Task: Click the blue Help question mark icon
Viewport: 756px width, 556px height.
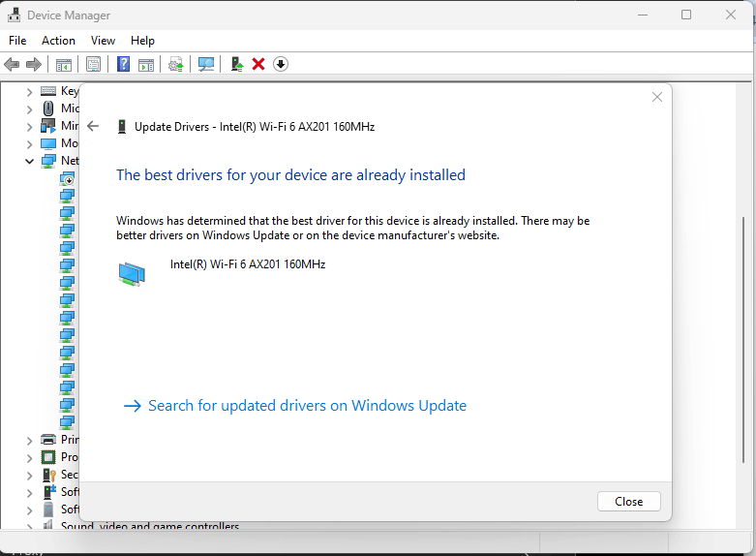Action: point(124,64)
